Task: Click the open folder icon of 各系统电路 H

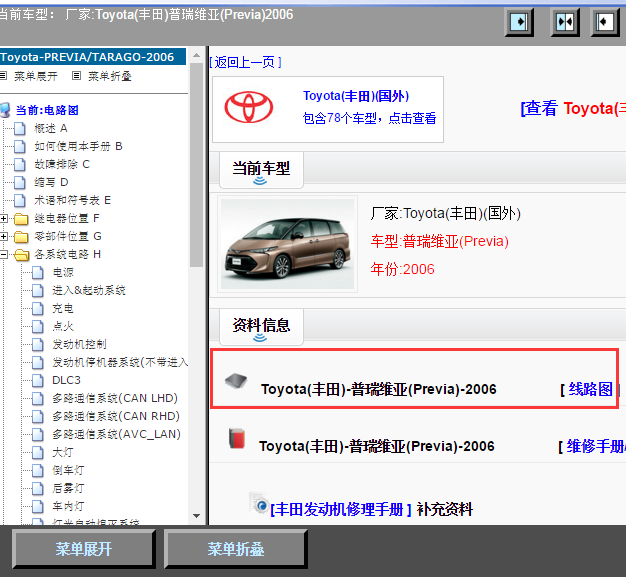Action: coord(22,255)
